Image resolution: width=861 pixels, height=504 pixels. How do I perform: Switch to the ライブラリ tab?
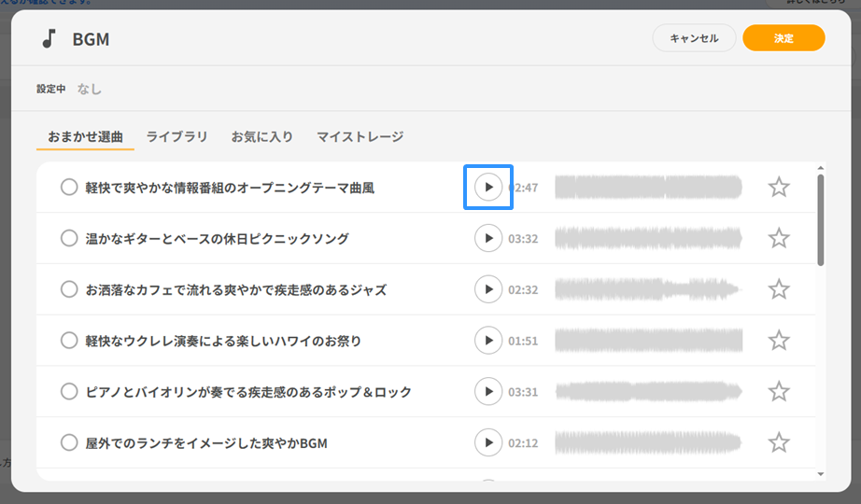pyautogui.click(x=176, y=137)
